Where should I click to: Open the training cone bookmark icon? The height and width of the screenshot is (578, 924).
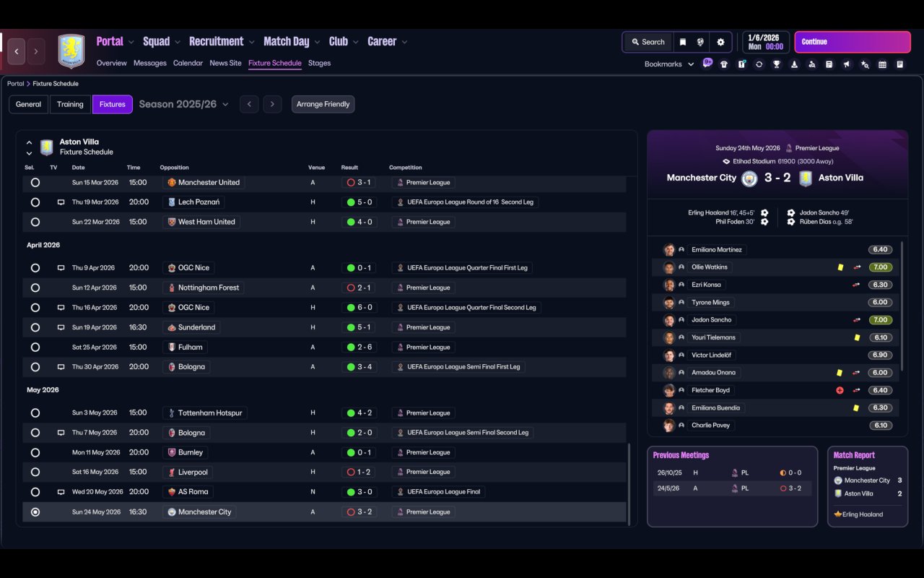pos(794,64)
